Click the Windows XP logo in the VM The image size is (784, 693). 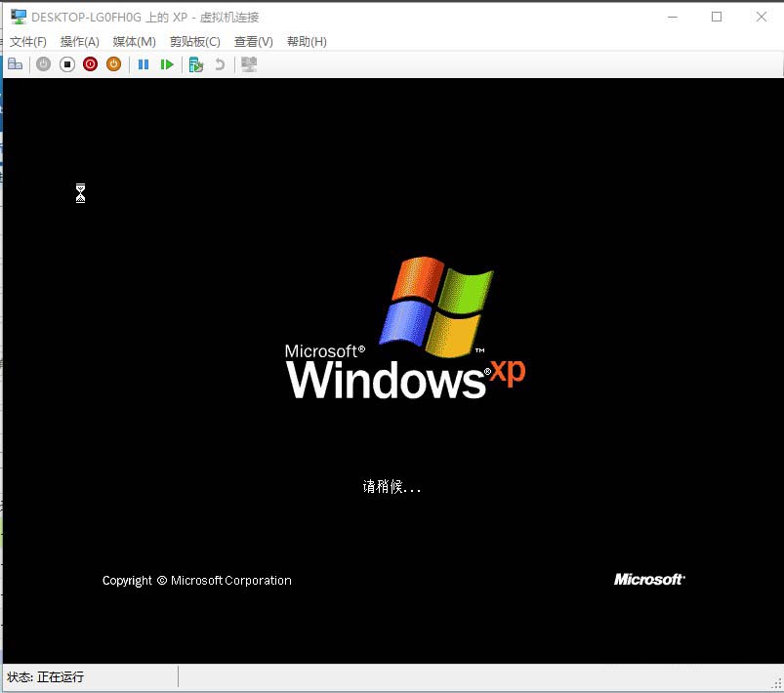click(405, 328)
